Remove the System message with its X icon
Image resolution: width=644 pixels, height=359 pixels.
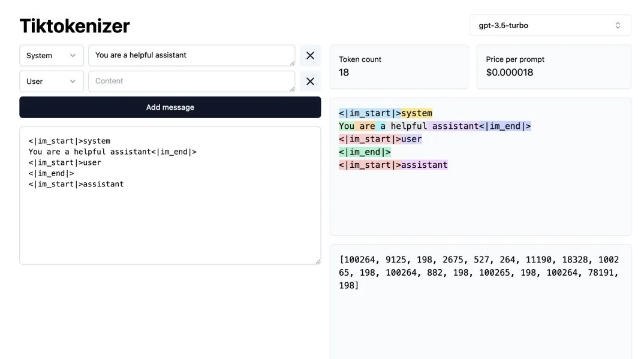point(310,56)
